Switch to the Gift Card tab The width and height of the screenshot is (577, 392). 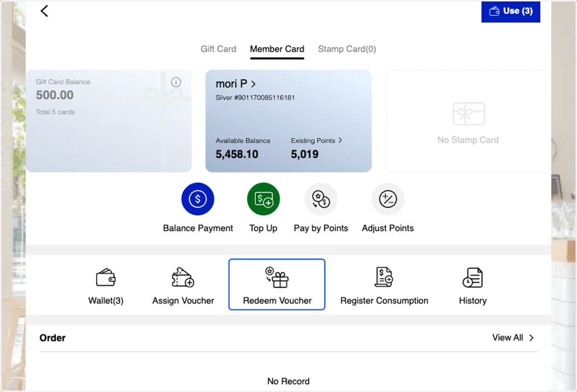point(218,49)
